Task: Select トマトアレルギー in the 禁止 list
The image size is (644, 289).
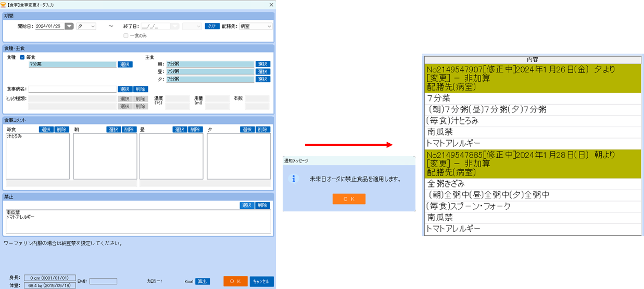Action: 21,217
